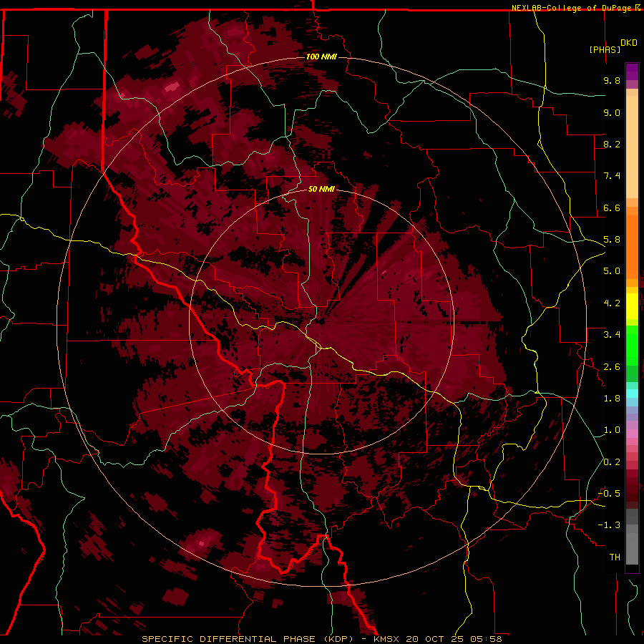Click the KMSX radar site identifier
The height and width of the screenshot is (644, 644).
pos(387,639)
